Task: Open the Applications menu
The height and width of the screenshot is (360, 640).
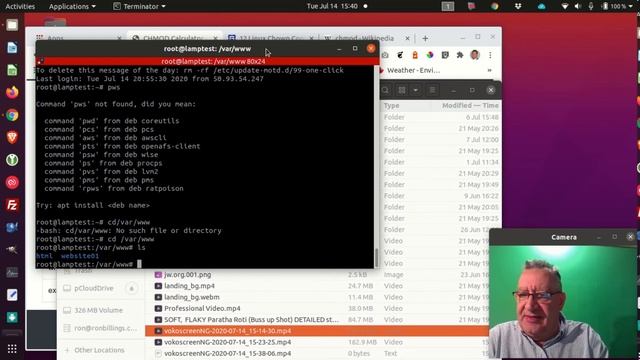Action: pyautogui.click(x=72, y=6)
